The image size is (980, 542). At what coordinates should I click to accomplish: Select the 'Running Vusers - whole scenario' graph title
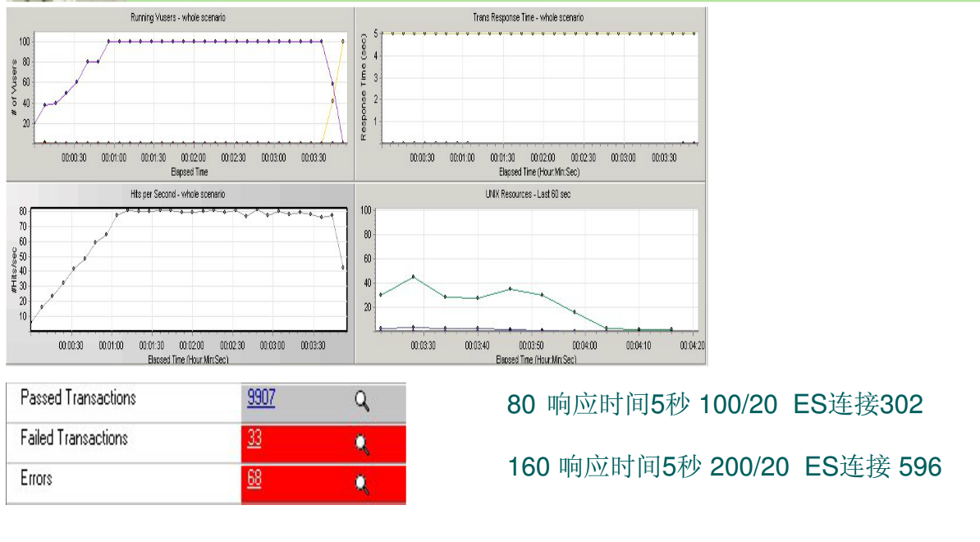click(178, 17)
